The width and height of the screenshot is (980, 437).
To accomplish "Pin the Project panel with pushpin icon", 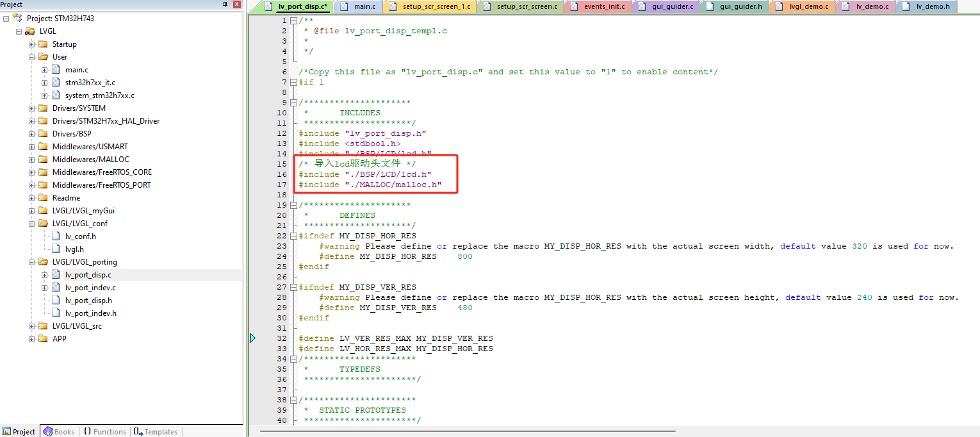I will 225,4.
